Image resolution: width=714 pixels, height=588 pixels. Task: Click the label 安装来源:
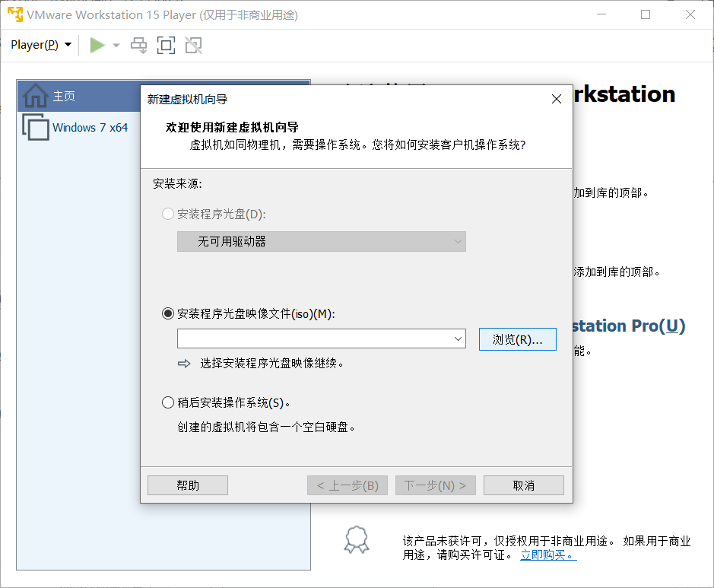177,183
